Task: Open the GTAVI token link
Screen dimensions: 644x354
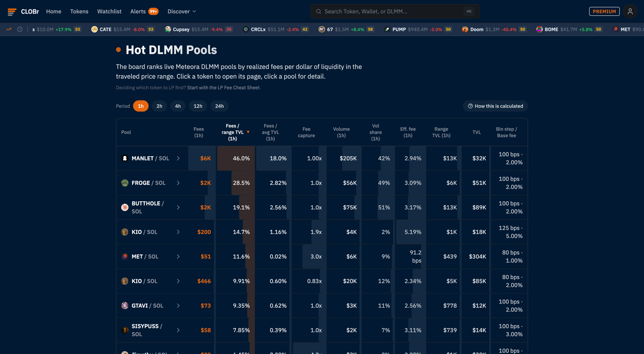Action: point(140,306)
